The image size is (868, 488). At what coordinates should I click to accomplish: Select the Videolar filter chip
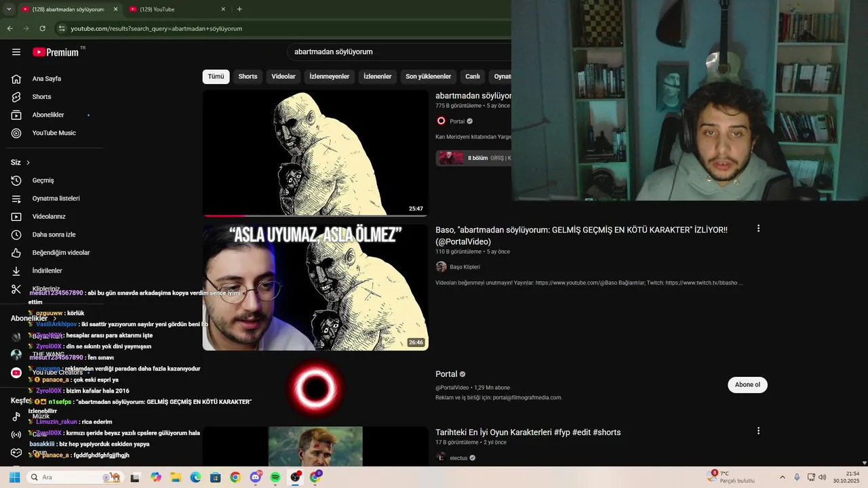coord(283,77)
